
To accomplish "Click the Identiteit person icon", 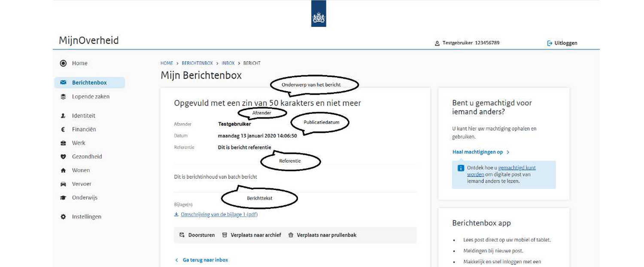I will click(x=63, y=116).
